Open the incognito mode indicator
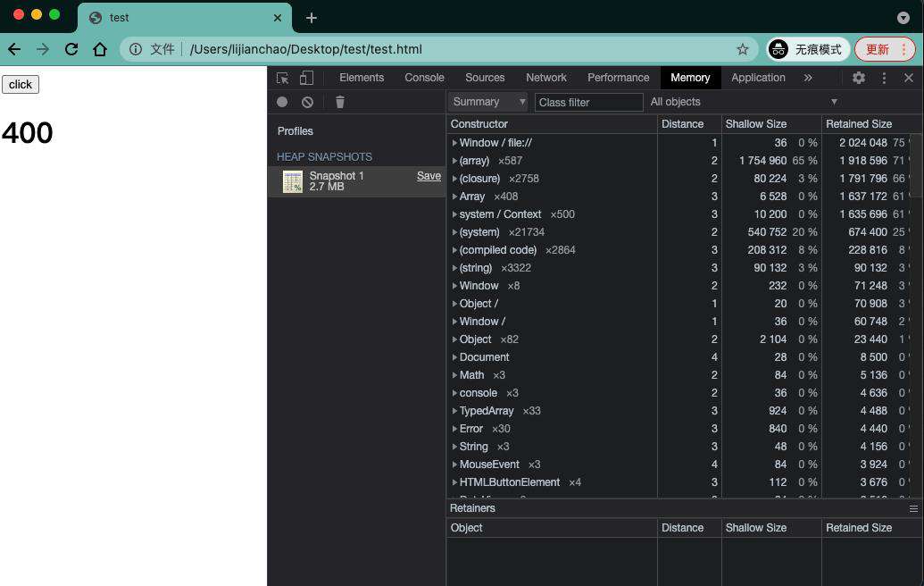 click(x=808, y=49)
